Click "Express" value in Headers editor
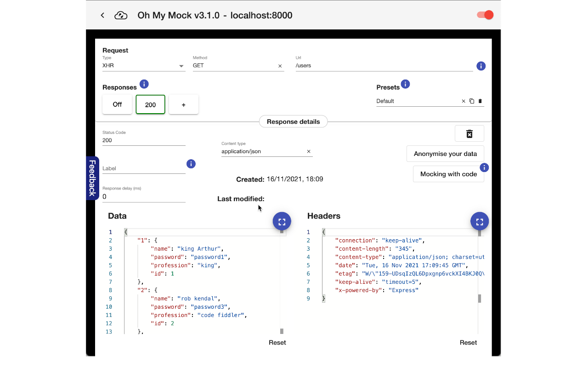This screenshot has height=368, width=588. pos(403,290)
